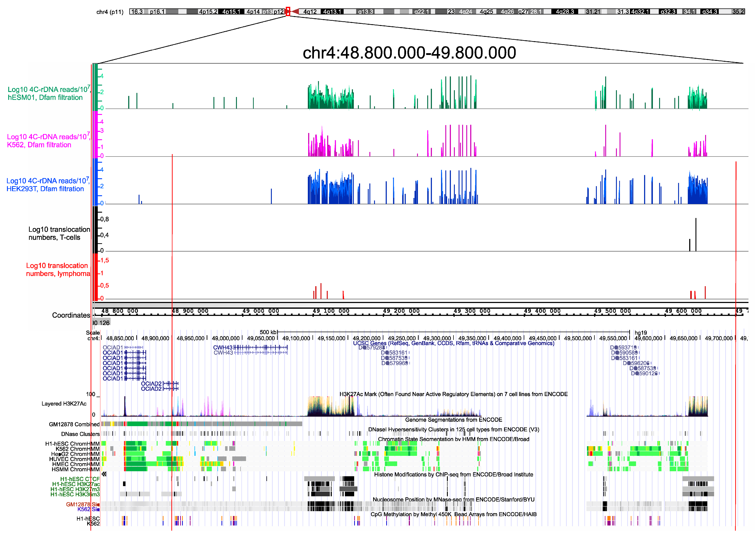Image resolution: width=756 pixels, height=538 pixels.
Task: Click the 4q28.3 band on the chromosome ideogram
Action: click(x=564, y=12)
